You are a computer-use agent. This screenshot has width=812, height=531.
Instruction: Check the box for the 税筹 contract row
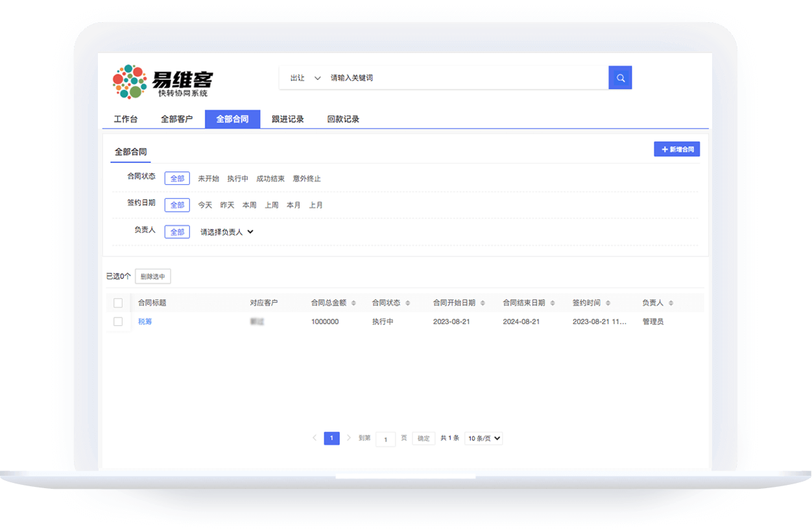point(118,321)
